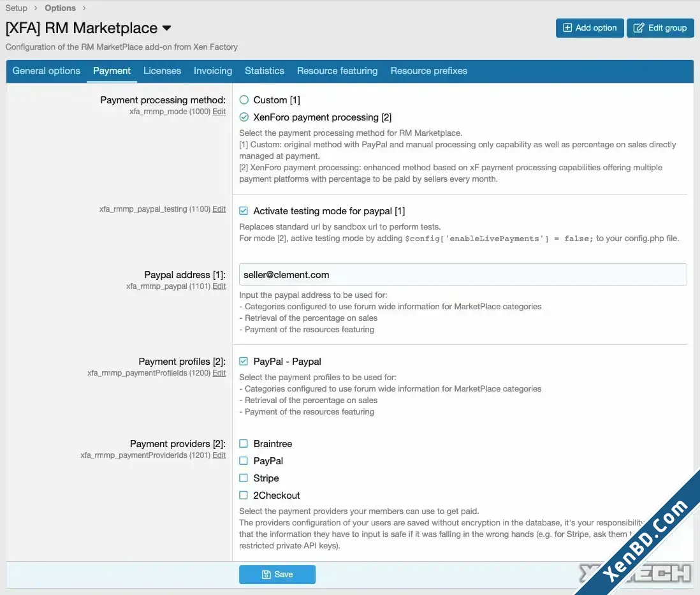The image size is (700, 595).
Task: Open the Statistics tab
Action: click(265, 71)
